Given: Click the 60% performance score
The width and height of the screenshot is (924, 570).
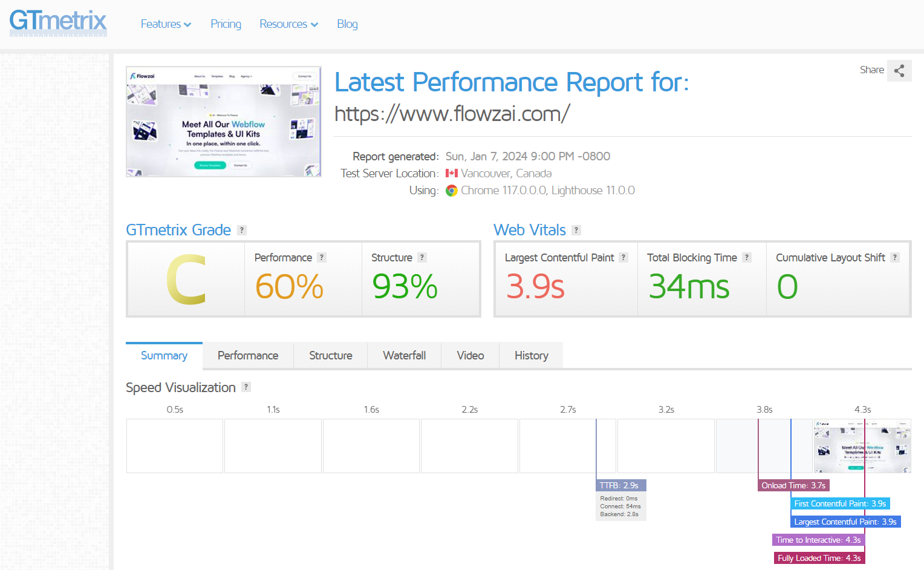Looking at the screenshot, I should (x=289, y=286).
